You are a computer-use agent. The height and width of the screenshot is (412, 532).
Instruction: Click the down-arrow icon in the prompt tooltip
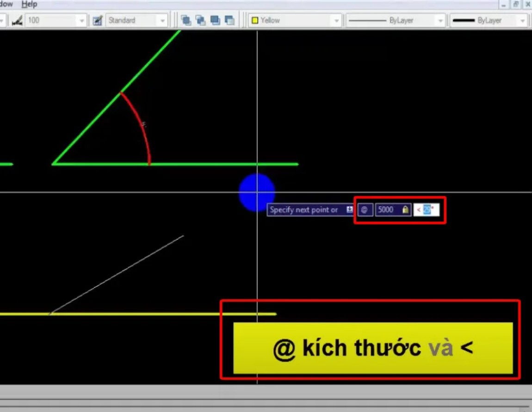350,209
